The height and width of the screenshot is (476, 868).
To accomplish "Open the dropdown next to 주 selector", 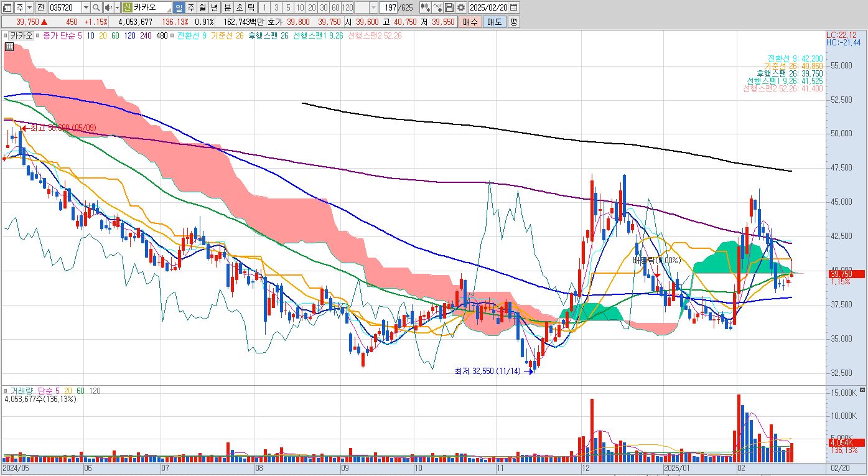I will coord(29,7).
